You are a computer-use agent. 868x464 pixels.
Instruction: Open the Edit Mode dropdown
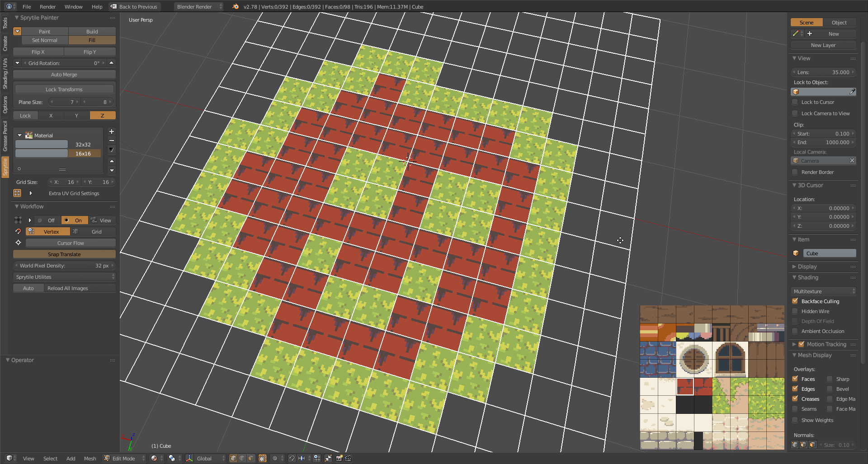tap(124, 458)
